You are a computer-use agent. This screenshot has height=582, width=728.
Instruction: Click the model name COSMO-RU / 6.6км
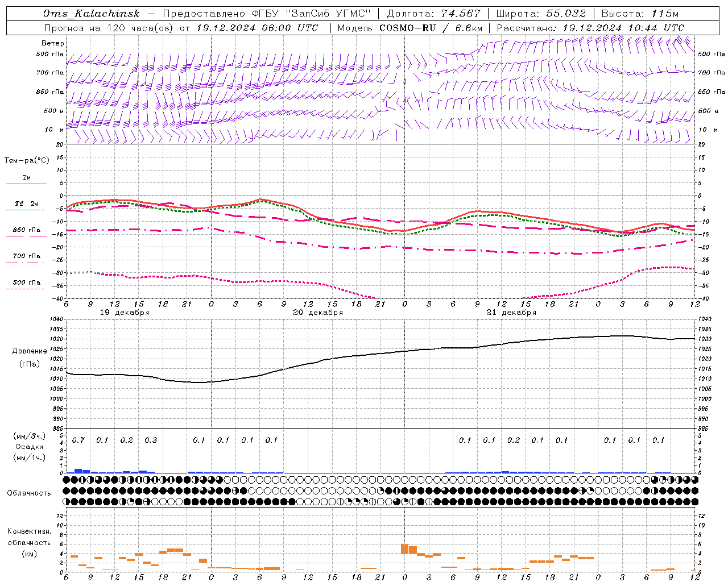(x=431, y=28)
